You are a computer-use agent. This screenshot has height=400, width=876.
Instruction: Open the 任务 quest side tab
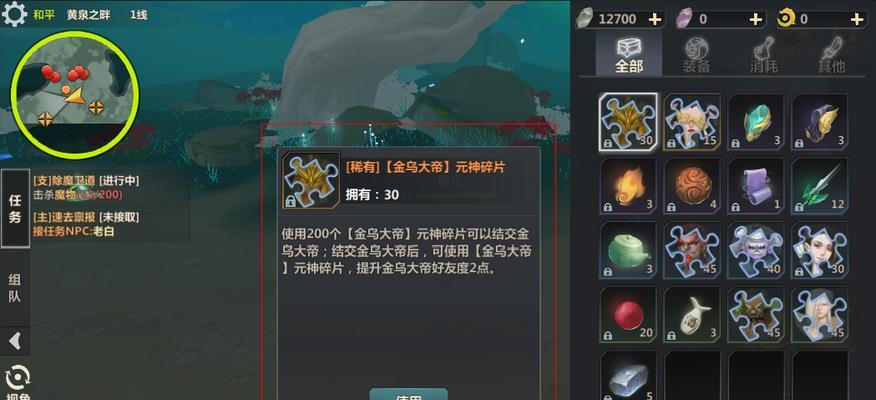tap(15, 208)
